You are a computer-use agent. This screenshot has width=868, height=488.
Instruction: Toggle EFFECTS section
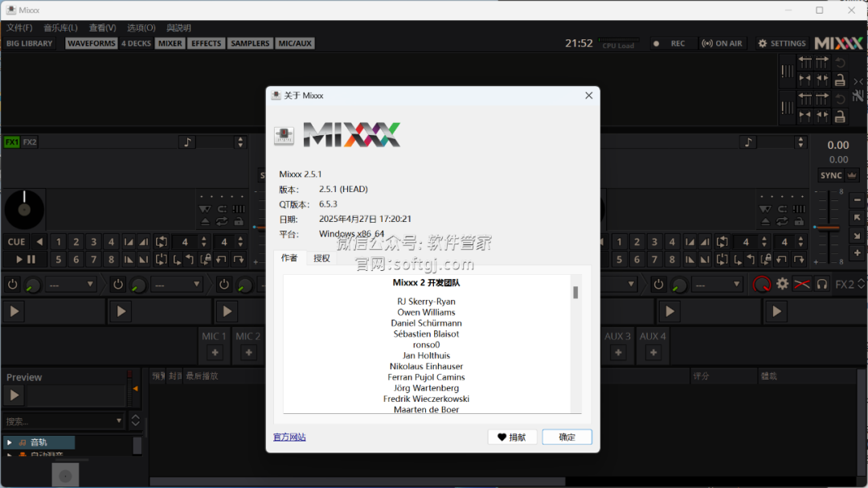point(206,43)
